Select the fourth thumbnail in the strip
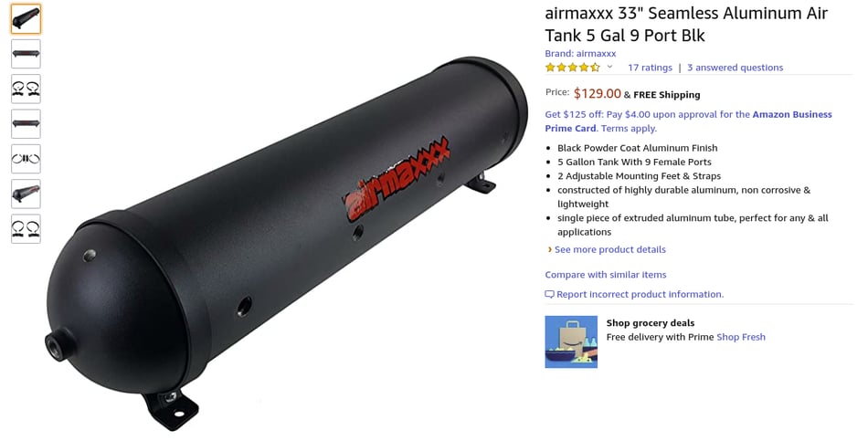868x441 pixels. tap(26, 124)
